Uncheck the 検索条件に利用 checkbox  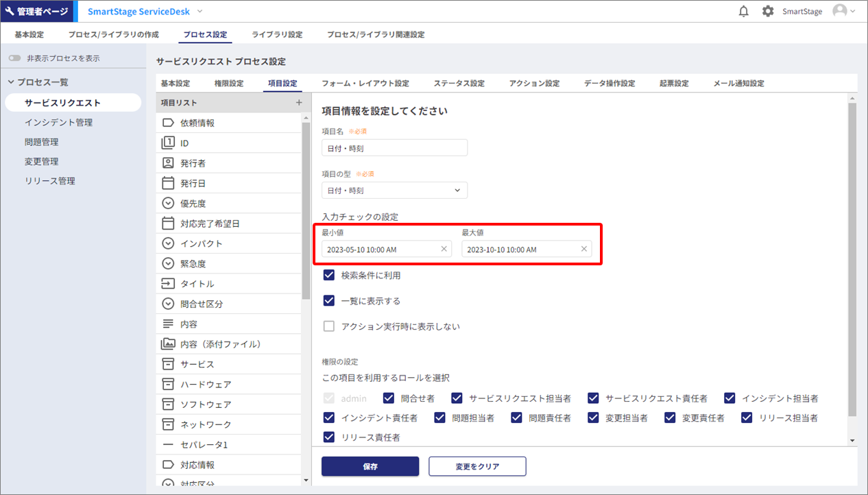[329, 276]
